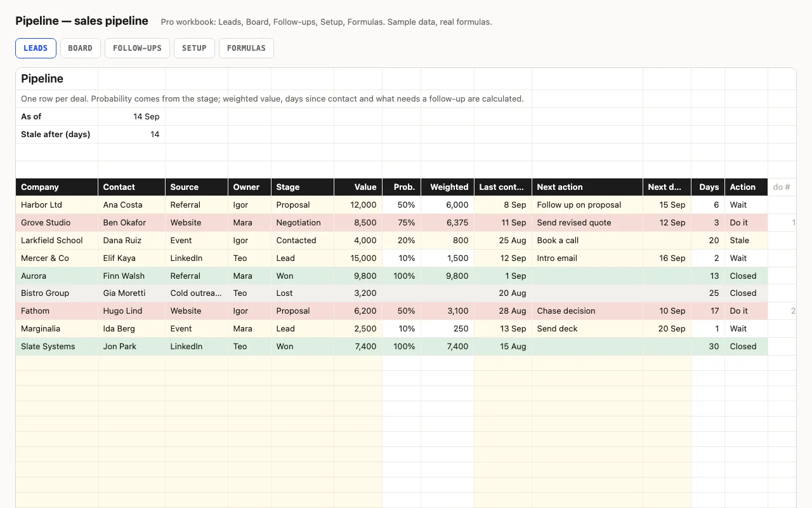
Task: Select the Stage column header
Action: (x=303, y=187)
